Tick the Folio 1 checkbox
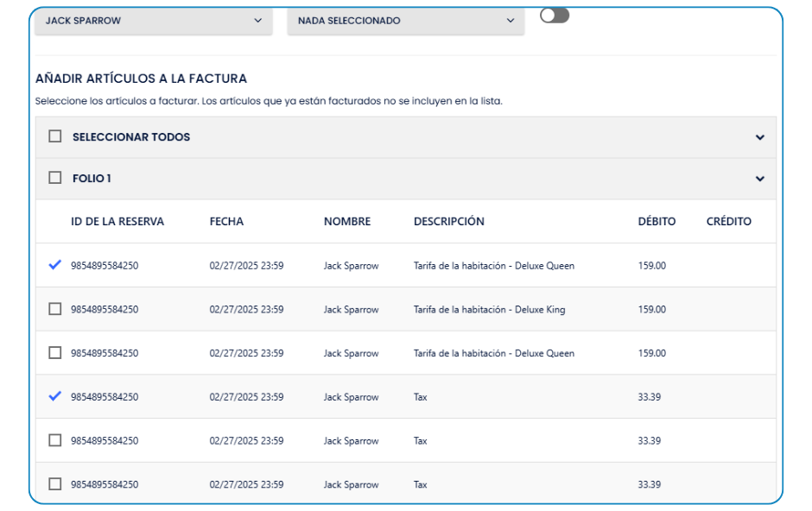Image resolution: width=812 pixels, height=511 pixels. point(55,178)
